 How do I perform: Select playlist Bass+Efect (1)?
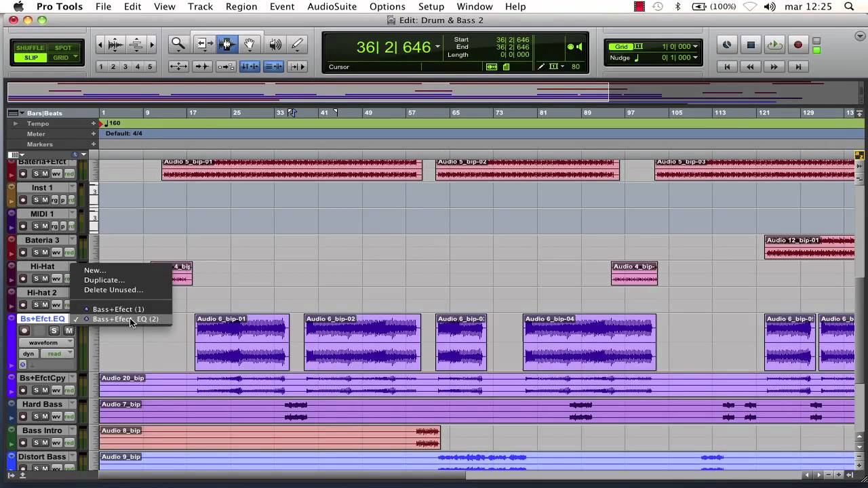pos(118,309)
